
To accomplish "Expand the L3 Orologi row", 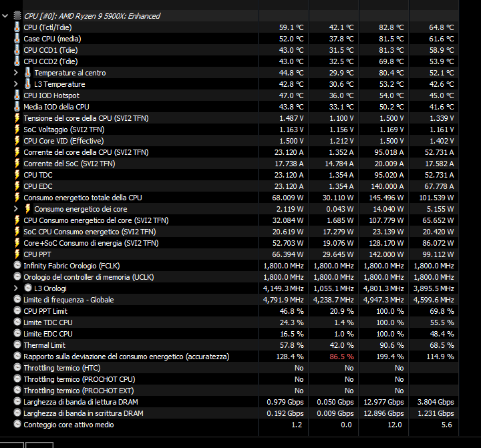I will pyautogui.click(x=16, y=288).
